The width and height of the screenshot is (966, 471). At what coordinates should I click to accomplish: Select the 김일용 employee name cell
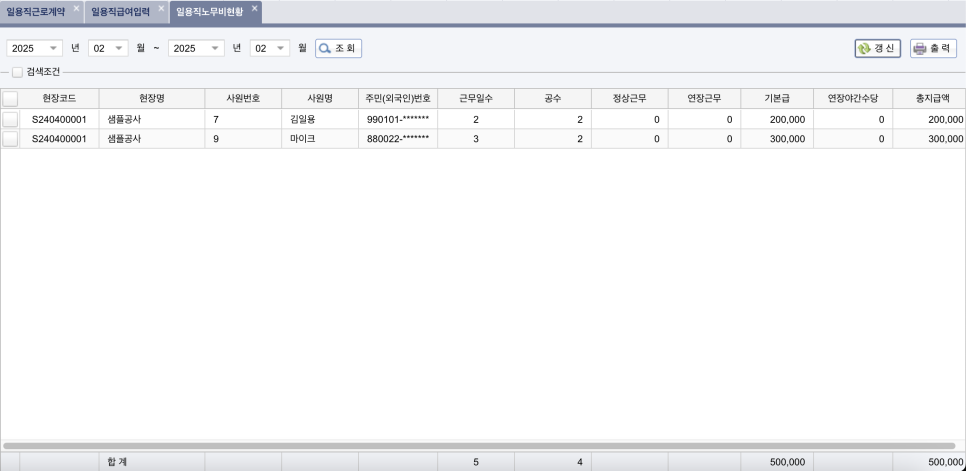point(320,119)
